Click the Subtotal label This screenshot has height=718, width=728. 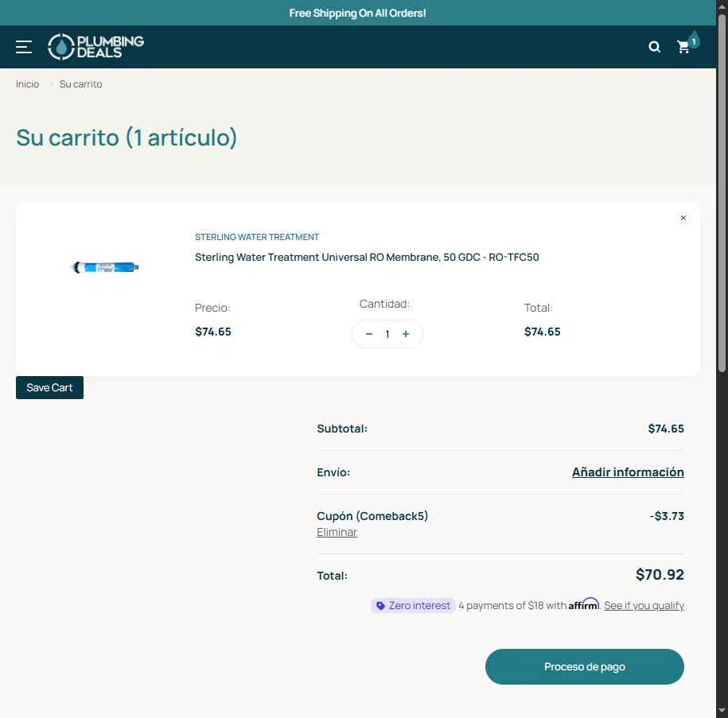(342, 429)
